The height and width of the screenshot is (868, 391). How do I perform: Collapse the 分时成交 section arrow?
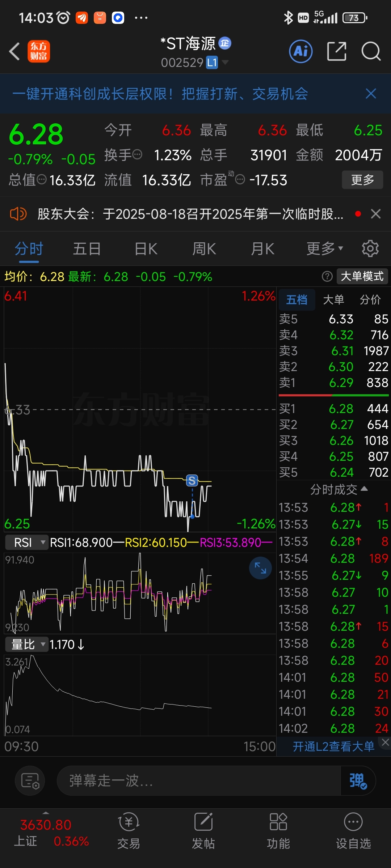tap(365, 489)
